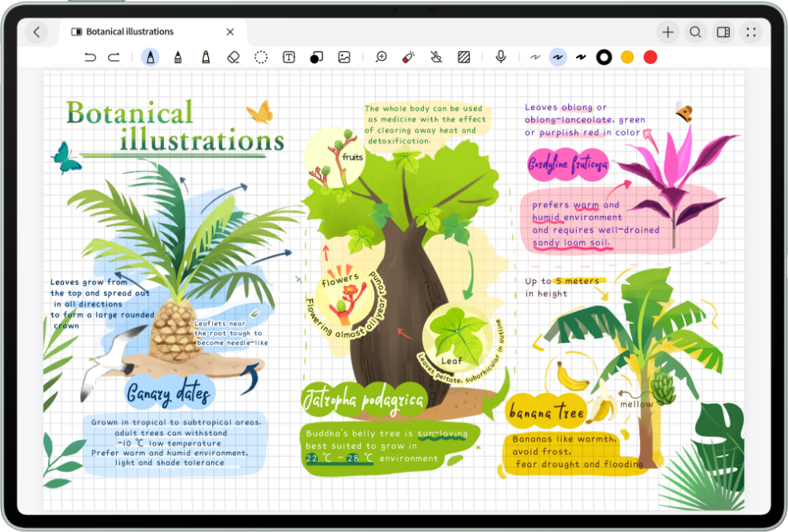Screen dimensions: 788x532
Task: Activate the Zoom magnifier tool
Action: (381, 57)
